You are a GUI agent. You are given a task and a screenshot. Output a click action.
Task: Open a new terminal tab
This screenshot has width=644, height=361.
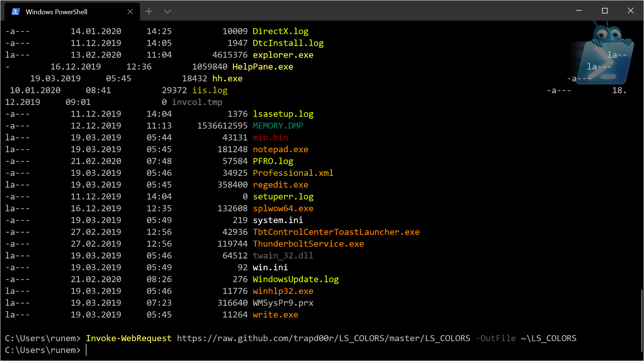pyautogui.click(x=149, y=11)
